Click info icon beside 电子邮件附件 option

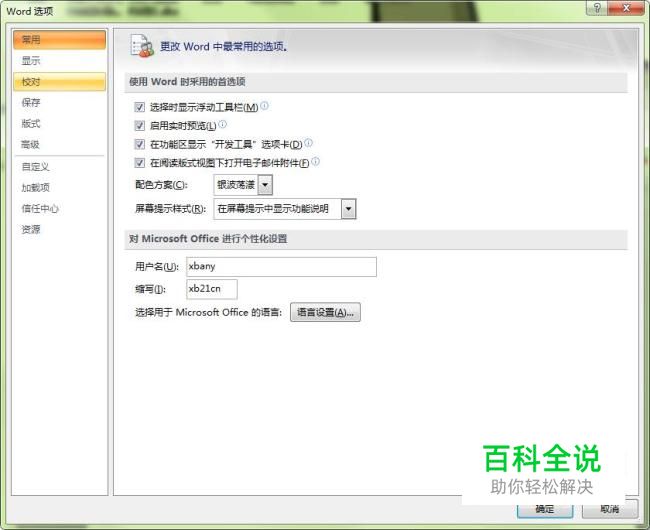315,161
